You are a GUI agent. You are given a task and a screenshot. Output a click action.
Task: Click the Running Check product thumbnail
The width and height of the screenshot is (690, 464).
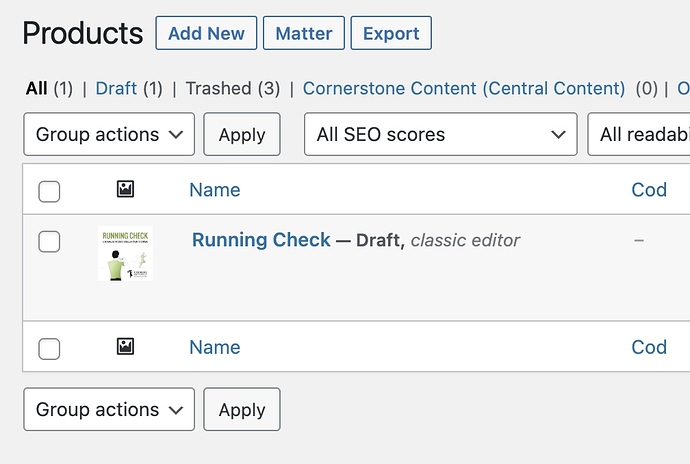125,255
